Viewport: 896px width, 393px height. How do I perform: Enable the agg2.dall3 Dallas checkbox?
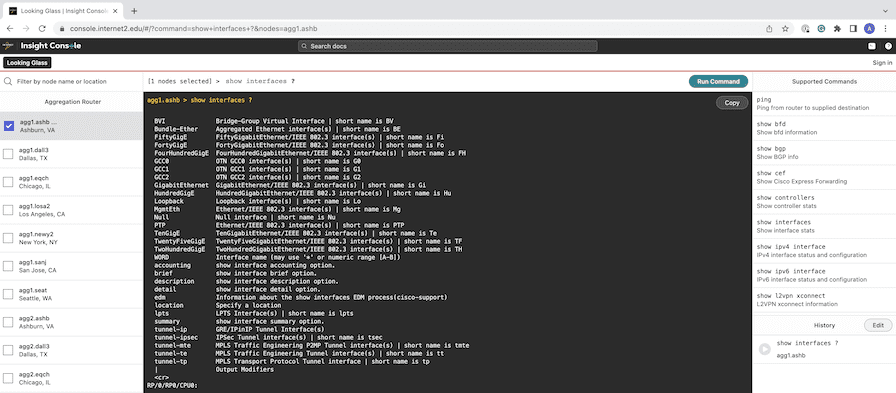(x=9, y=350)
